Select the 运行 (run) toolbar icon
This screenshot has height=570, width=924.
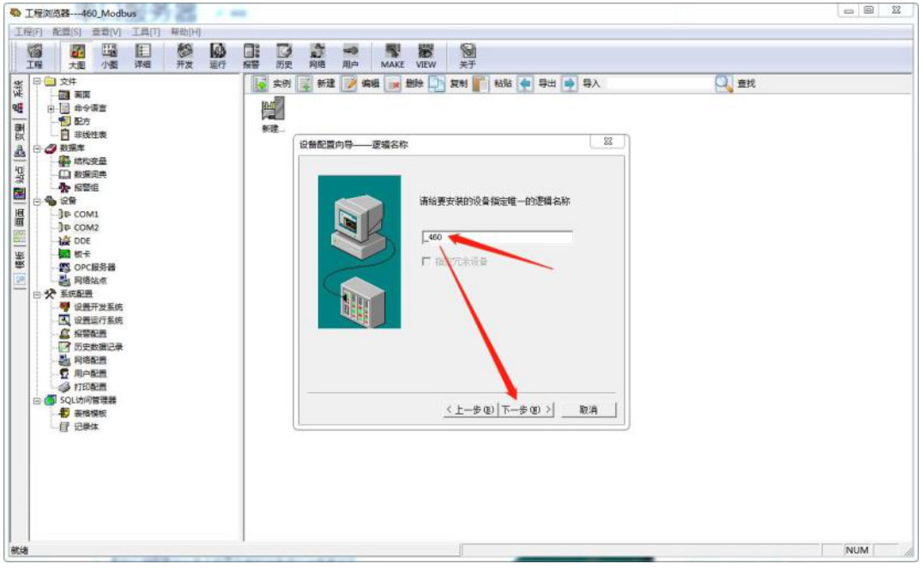point(219,53)
